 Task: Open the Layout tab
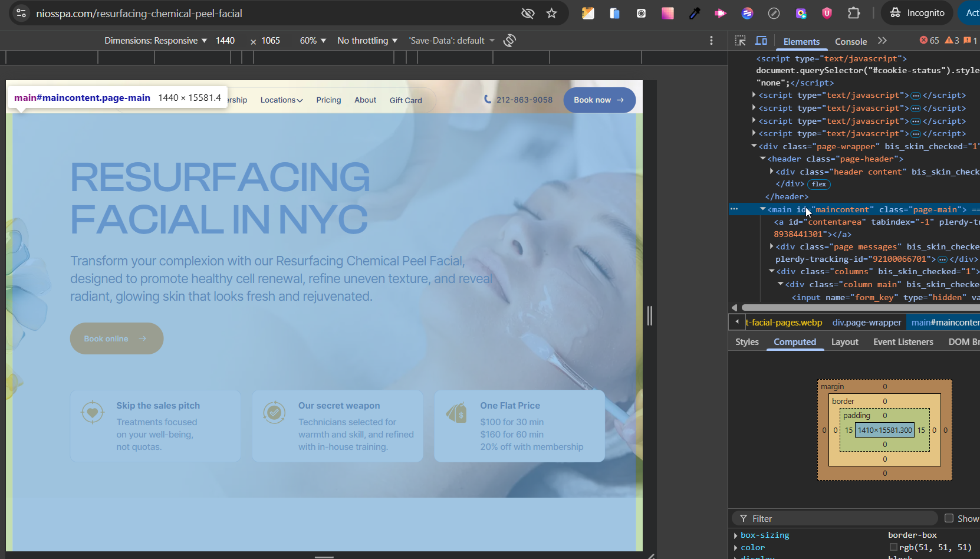pyautogui.click(x=844, y=342)
